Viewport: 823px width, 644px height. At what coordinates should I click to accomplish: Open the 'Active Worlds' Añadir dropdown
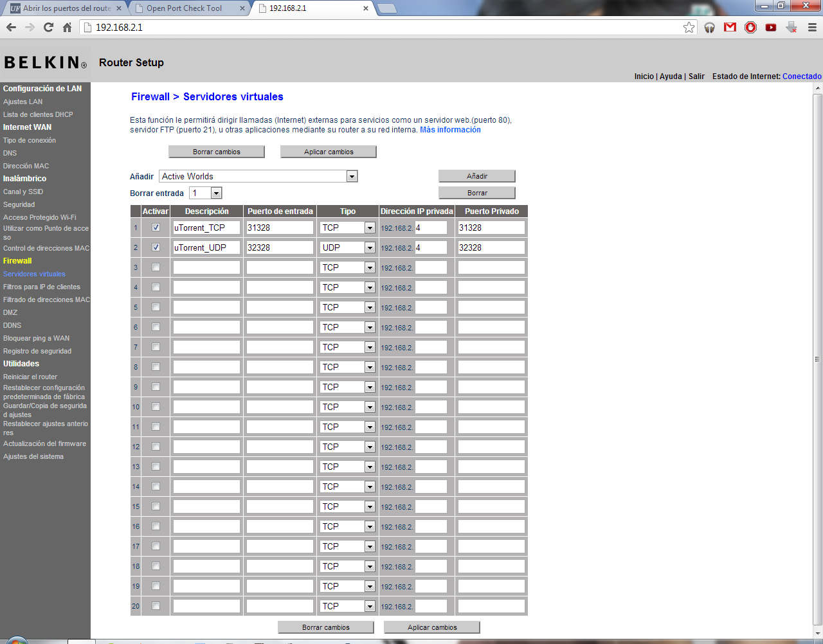(x=258, y=176)
